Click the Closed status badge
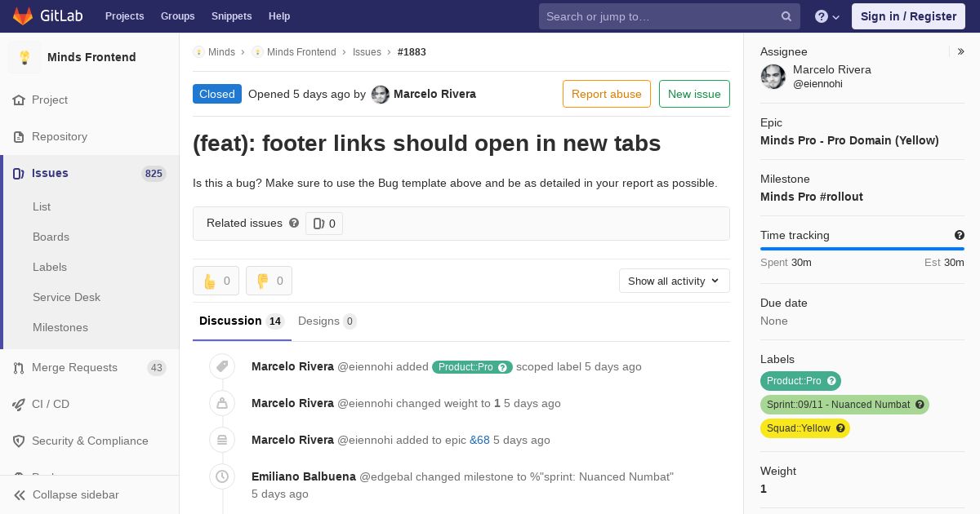 pos(217,94)
